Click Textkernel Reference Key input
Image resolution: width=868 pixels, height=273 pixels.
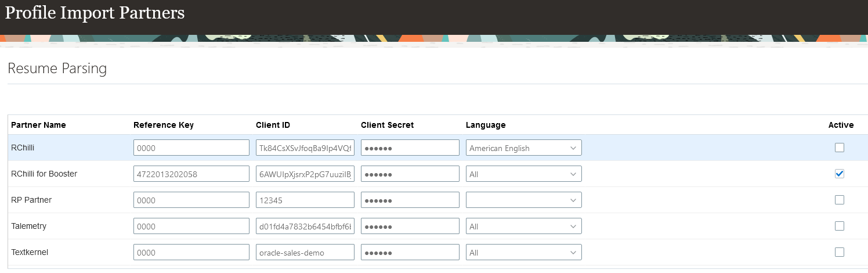coord(191,252)
